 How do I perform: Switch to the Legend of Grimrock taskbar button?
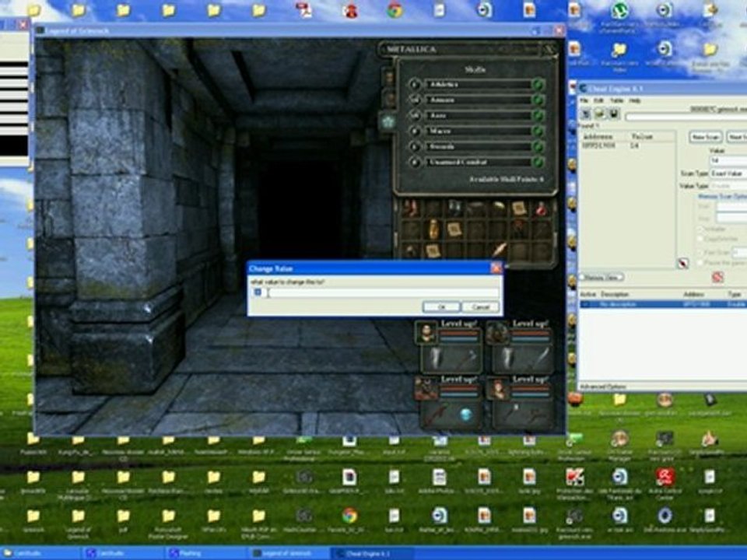coord(289,553)
